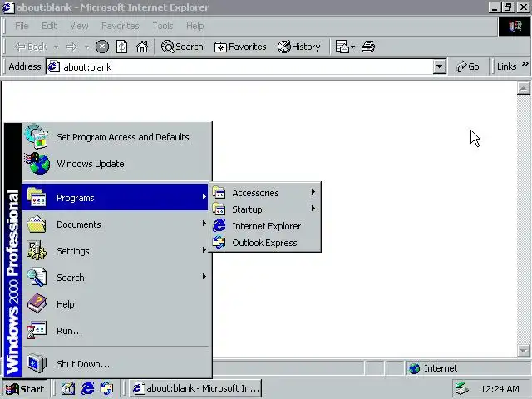Image resolution: width=532 pixels, height=399 pixels.
Task: Open the Back history dropdown arrow
Action: pyautogui.click(x=57, y=47)
